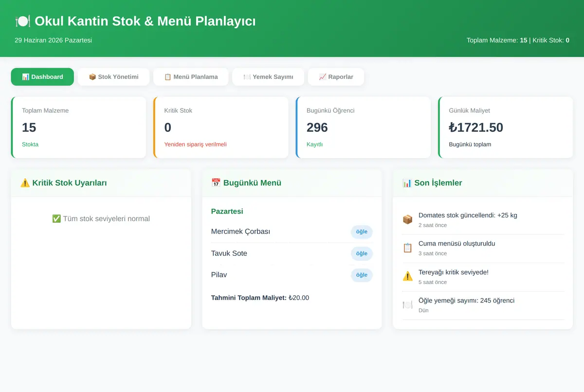Image resolution: width=584 pixels, height=392 pixels.
Task: Click the warning icon in Kritik Stok Uyarıları
Action: [25, 183]
